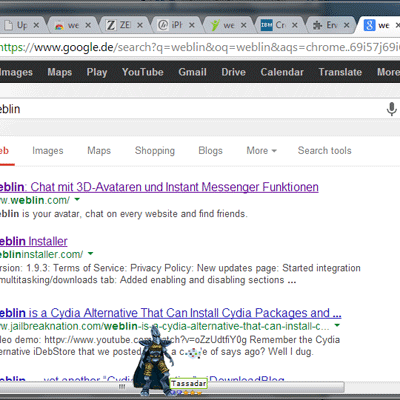
Task: Close the 'Up' browser tab
Action: pos(36,25)
